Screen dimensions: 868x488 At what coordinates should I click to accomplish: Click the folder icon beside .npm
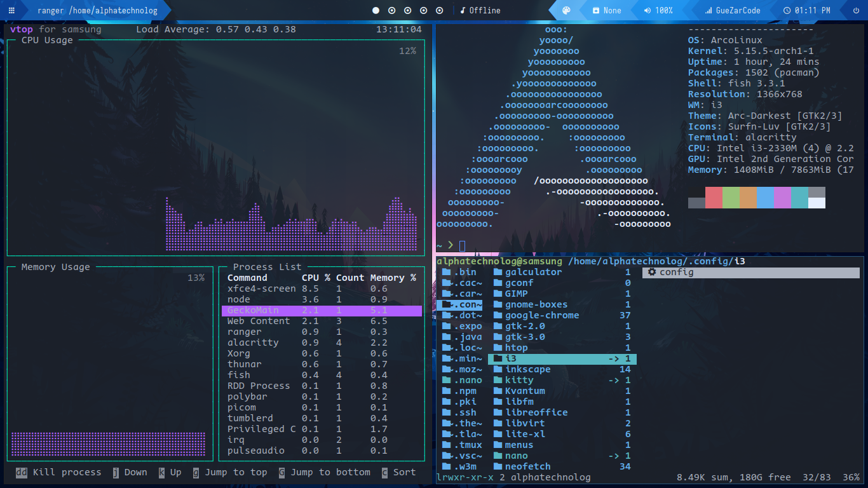447,391
